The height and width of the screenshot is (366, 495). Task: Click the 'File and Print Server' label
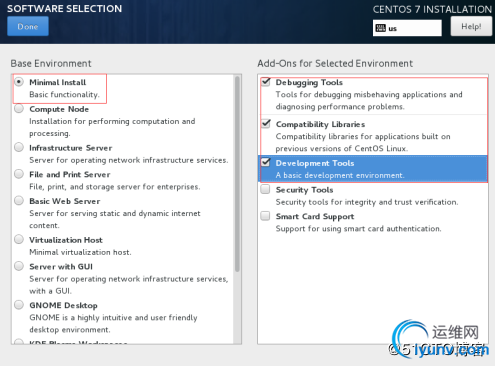tap(70, 174)
